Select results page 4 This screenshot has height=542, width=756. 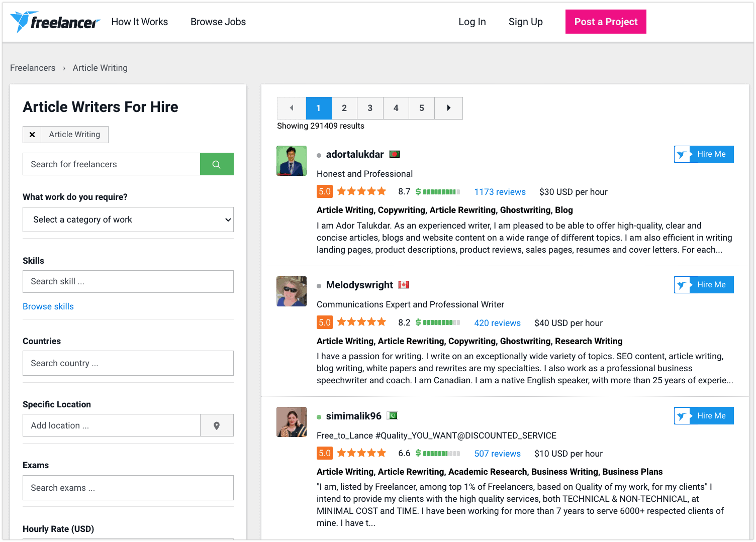tap(396, 108)
